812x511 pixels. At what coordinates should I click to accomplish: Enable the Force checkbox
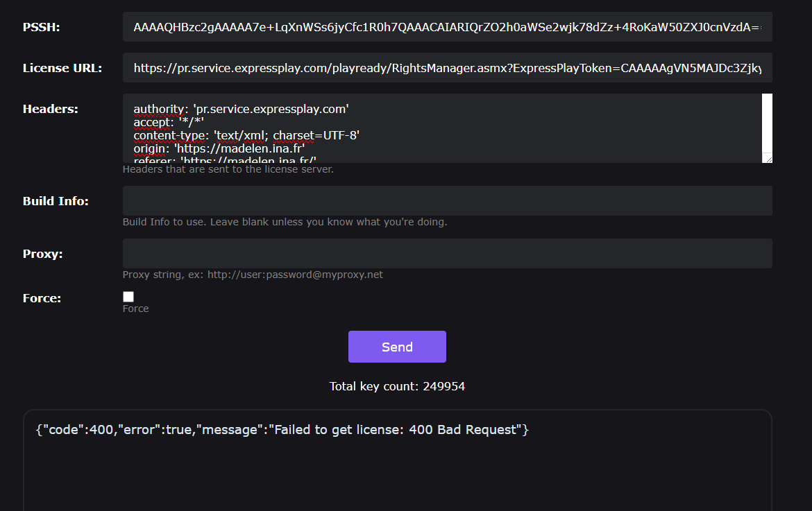click(128, 297)
